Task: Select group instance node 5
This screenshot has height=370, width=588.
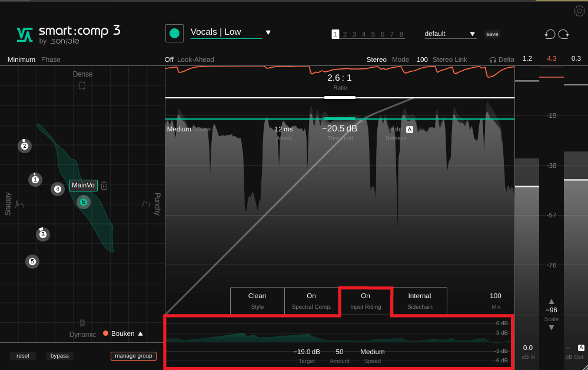Action: point(32,262)
